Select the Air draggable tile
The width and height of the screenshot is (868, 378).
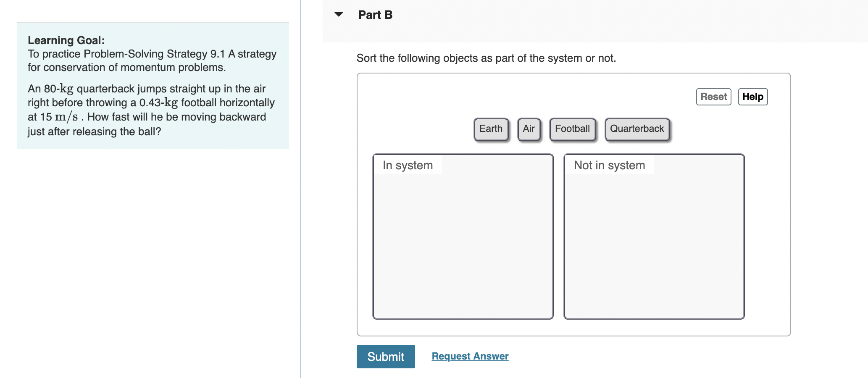tap(529, 129)
